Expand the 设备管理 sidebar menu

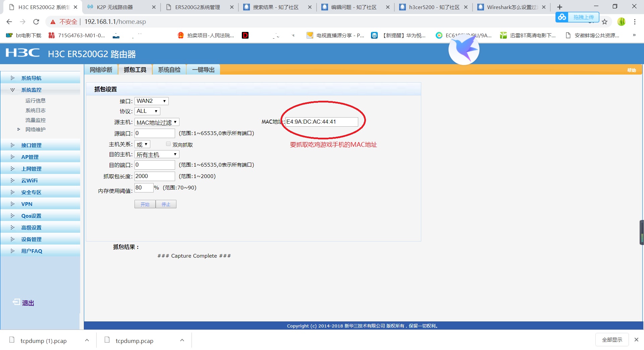[40, 239]
